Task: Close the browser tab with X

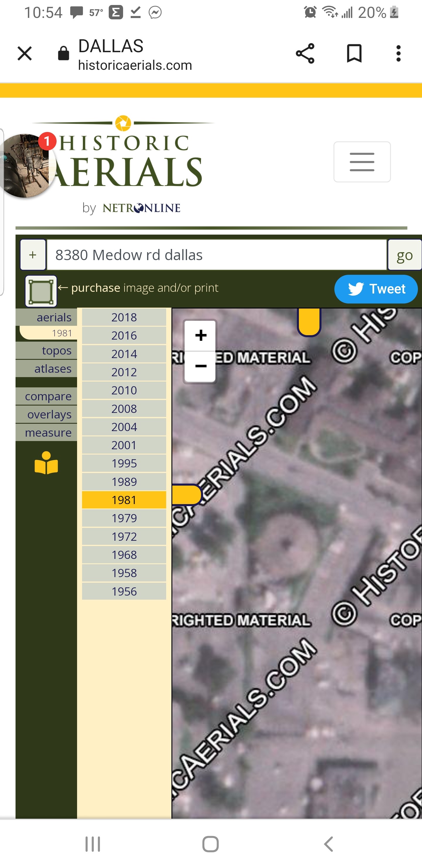Action: coord(25,53)
